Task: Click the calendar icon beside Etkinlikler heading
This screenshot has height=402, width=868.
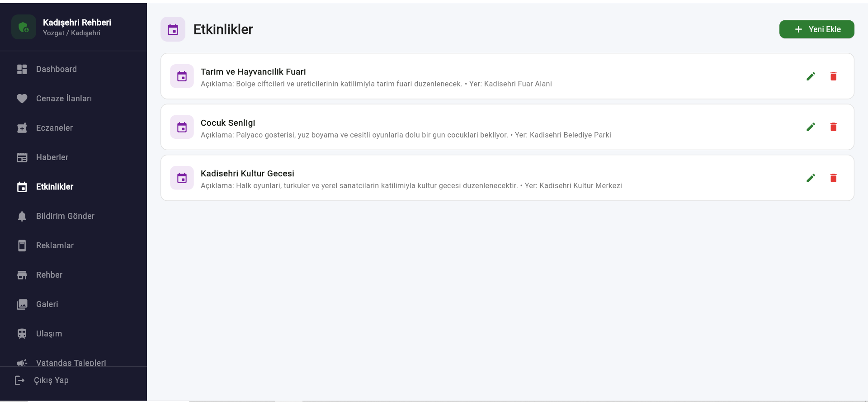Action: 173,29
